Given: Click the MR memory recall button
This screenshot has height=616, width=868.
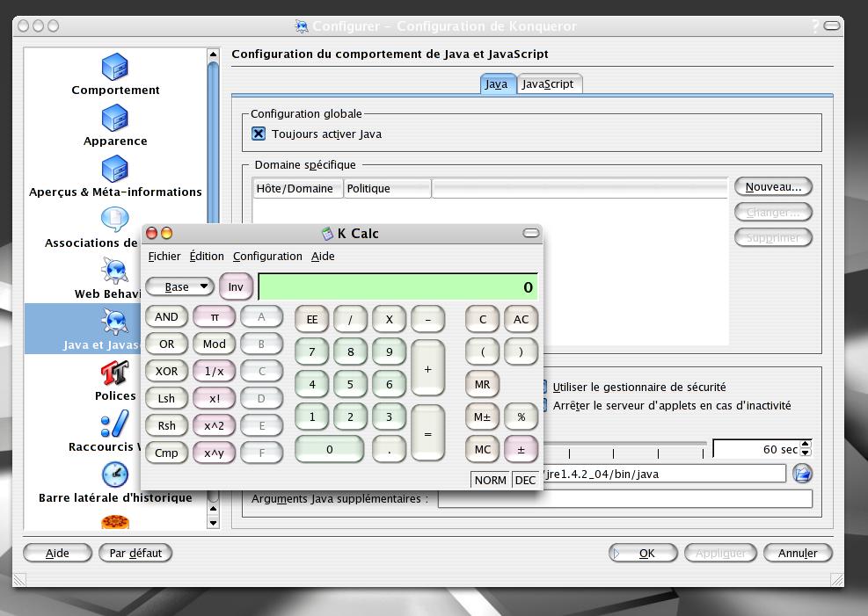Looking at the screenshot, I should [483, 384].
